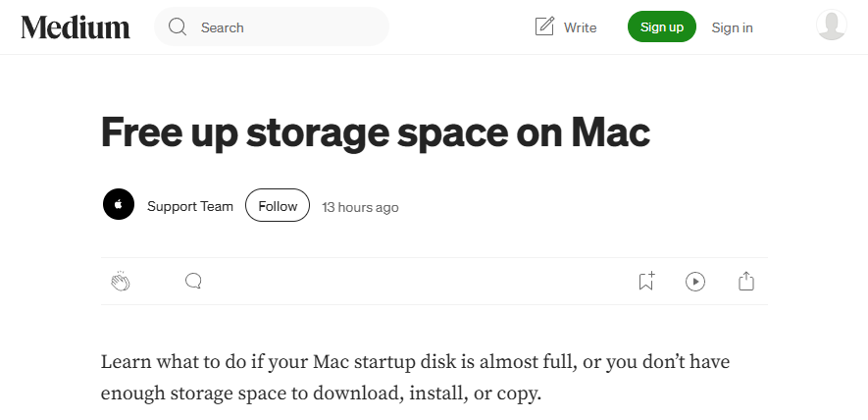The height and width of the screenshot is (420, 868).
Task: Click the paragraph line starting 'enough storage space'
Action: pos(321,394)
